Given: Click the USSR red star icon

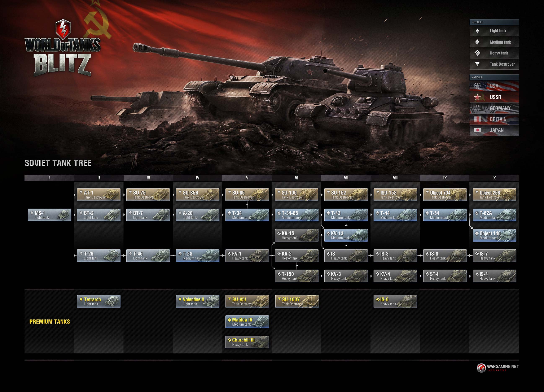Looking at the screenshot, I should [477, 97].
